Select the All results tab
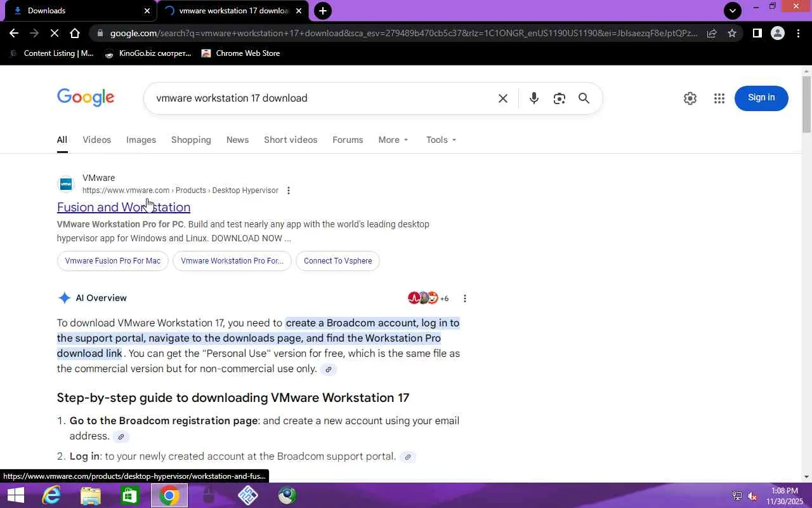Viewport: 812px width, 508px height. [x=62, y=140]
